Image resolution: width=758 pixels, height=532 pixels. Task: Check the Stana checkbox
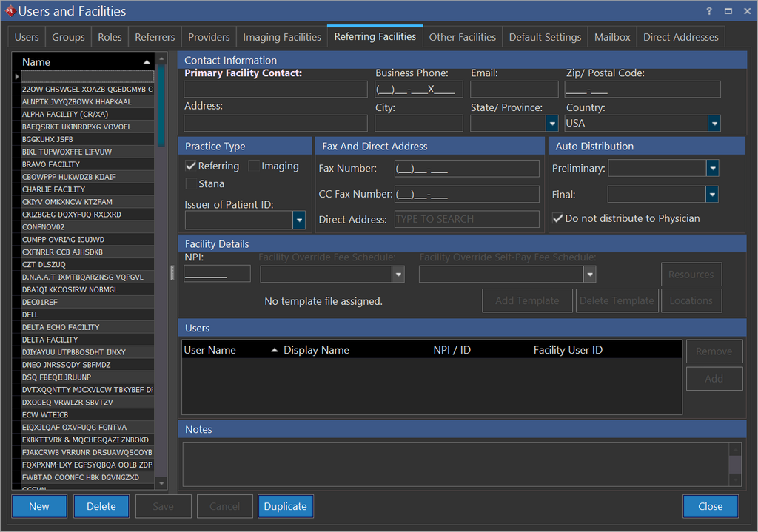(x=191, y=184)
